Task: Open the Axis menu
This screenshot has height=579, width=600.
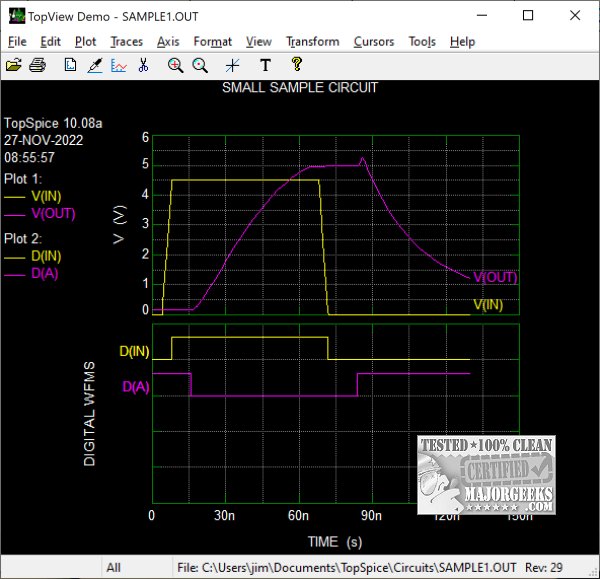Action: coord(168,42)
